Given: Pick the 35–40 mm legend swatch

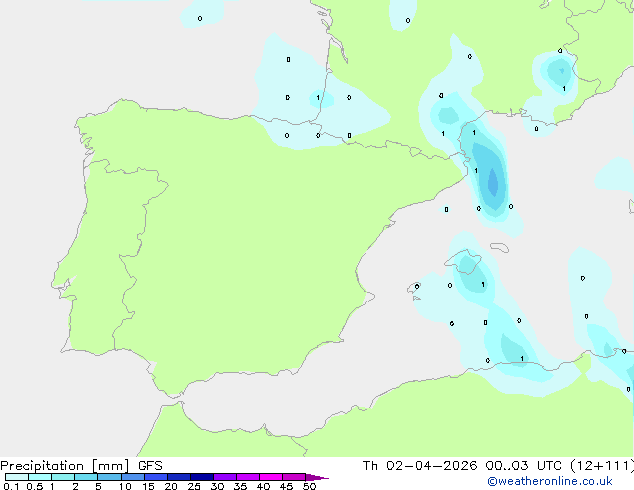Looking at the screenshot, I should coord(248,477).
